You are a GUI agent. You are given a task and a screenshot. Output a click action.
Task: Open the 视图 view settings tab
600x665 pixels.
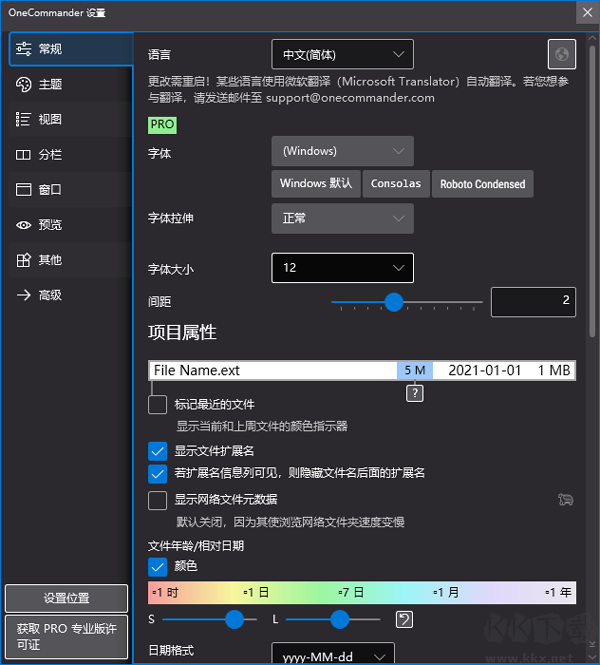click(x=71, y=120)
